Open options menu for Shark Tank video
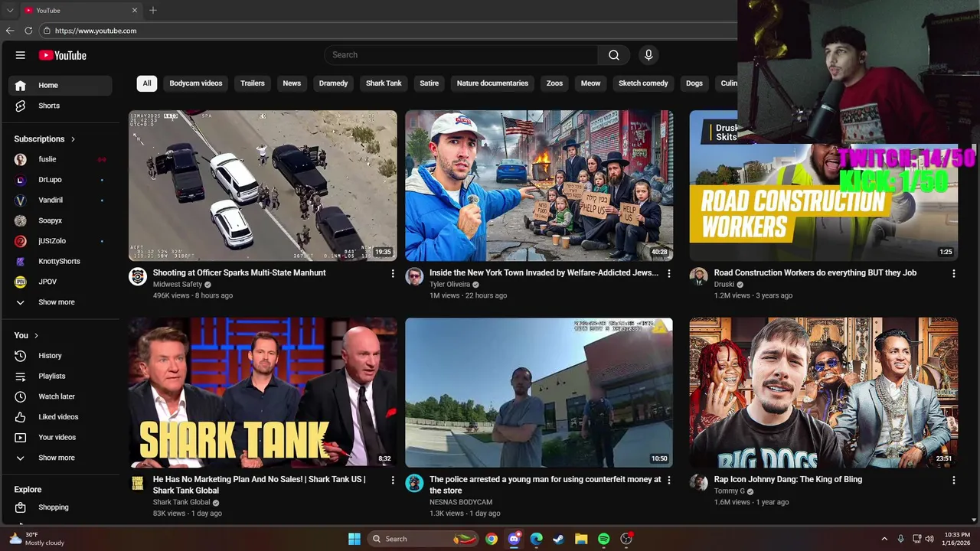980x551 pixels. click(393, 480)
